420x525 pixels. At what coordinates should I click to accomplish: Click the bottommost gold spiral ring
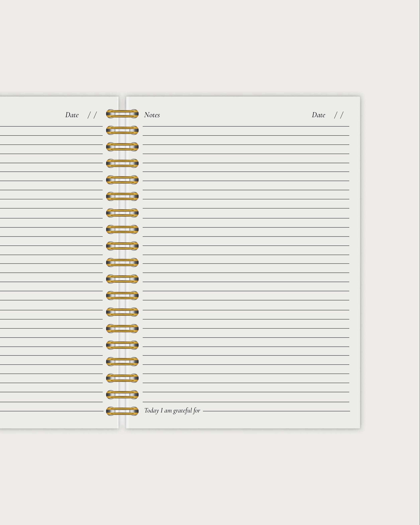point(122,411)
